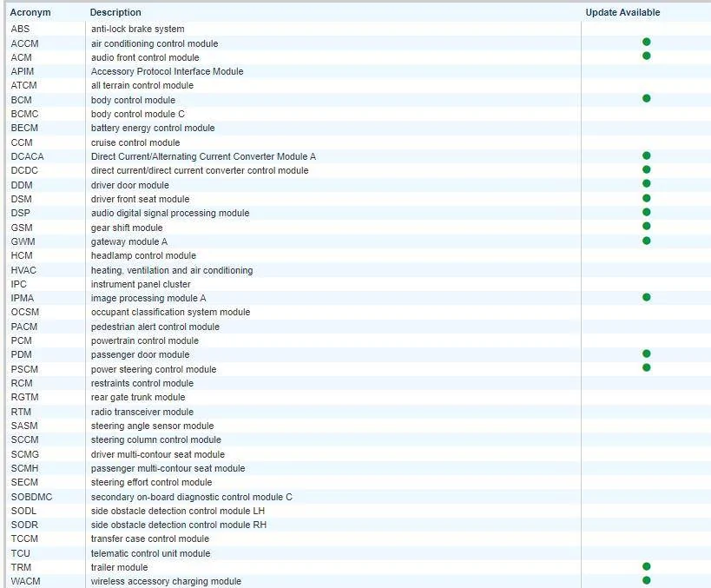Select the restraints control module row
711x588 pixels.
coord(142,383)
